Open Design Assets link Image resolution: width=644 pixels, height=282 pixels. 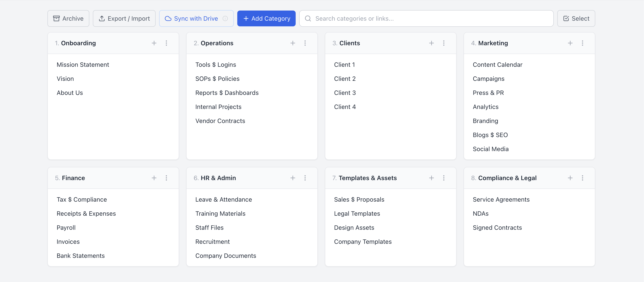tap(354, 228)
